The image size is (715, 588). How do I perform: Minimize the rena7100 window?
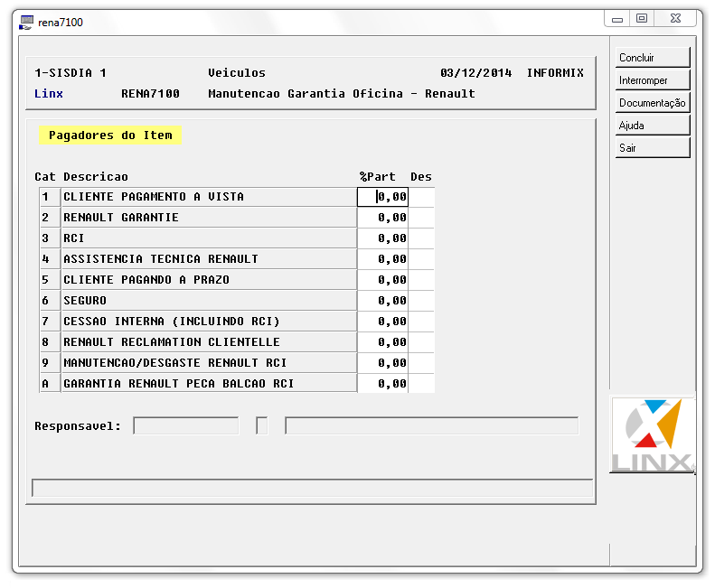point(617,19)
